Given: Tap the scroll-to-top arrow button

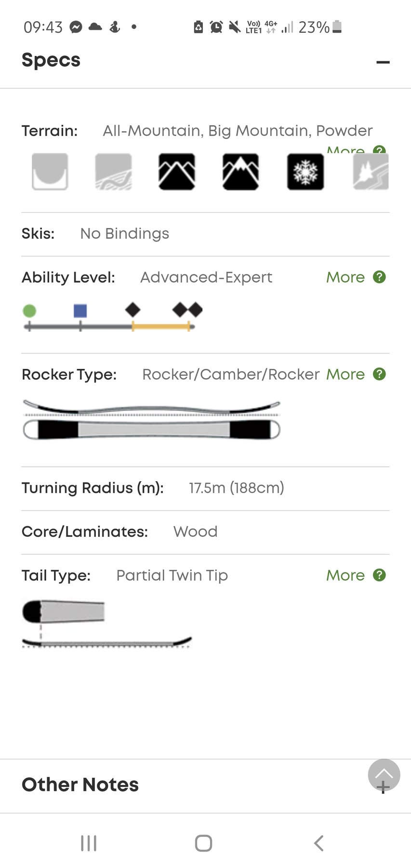Looking at the screenshot, I should (x=384, y=774).
